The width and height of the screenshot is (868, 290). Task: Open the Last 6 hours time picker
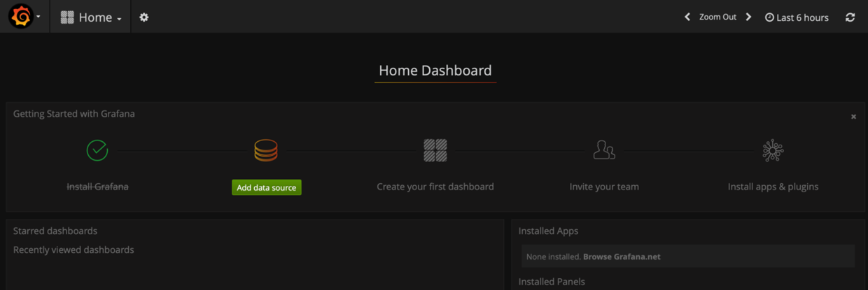pos(797,17)
